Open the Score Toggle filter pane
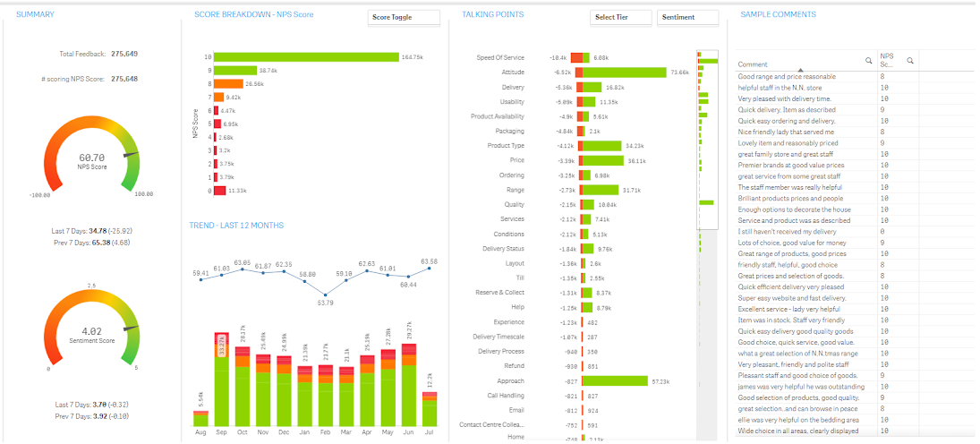Image resolution: width=980 pixels, height=444 pixels. point(404,18)
